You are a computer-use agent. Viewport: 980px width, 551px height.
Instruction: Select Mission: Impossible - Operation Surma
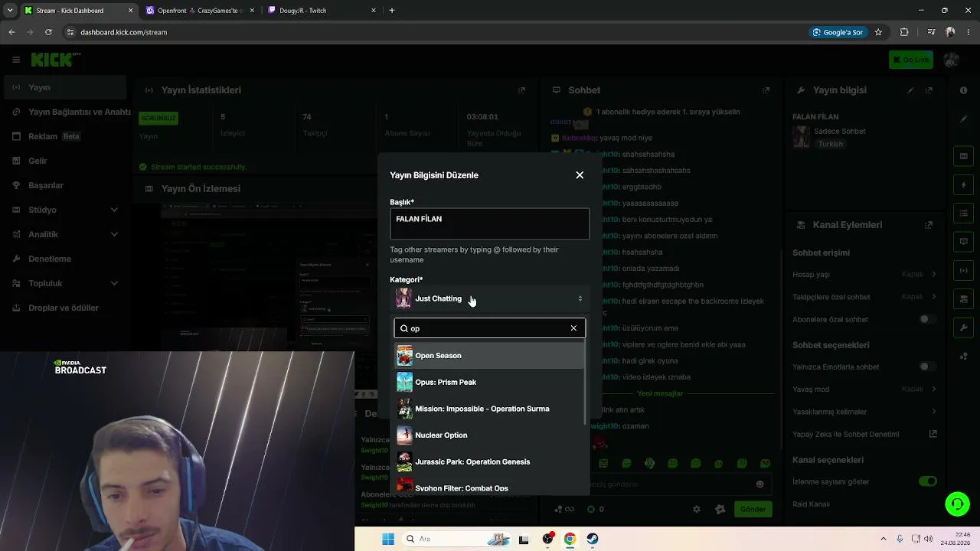tap(489, 409)
